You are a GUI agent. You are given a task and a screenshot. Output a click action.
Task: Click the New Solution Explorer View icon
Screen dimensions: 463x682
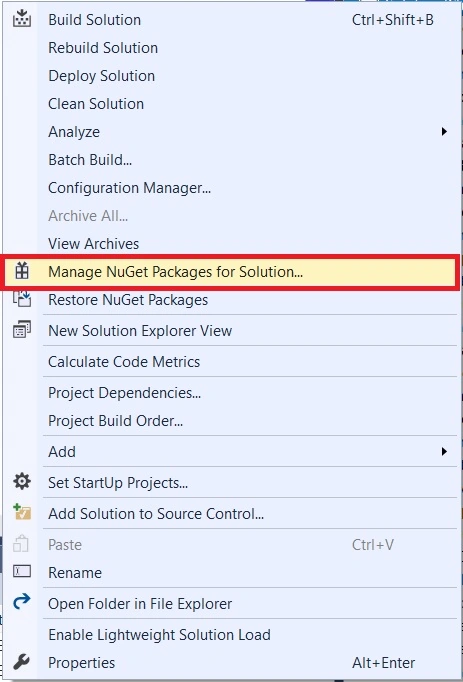pos(22,330)
